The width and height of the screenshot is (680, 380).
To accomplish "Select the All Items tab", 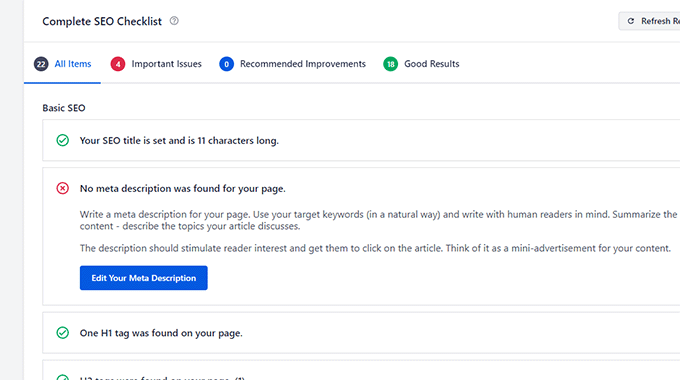I will click(x=63, y=64).
